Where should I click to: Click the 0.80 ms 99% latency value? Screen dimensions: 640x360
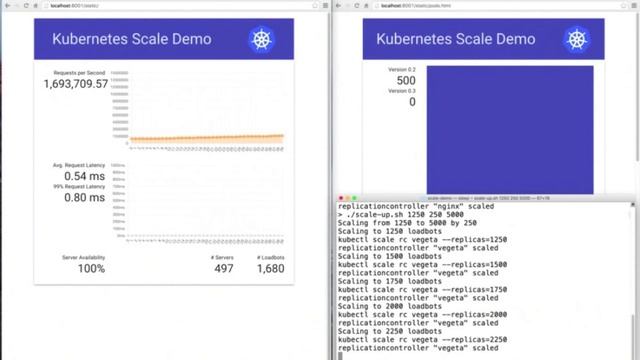[84, 198]
